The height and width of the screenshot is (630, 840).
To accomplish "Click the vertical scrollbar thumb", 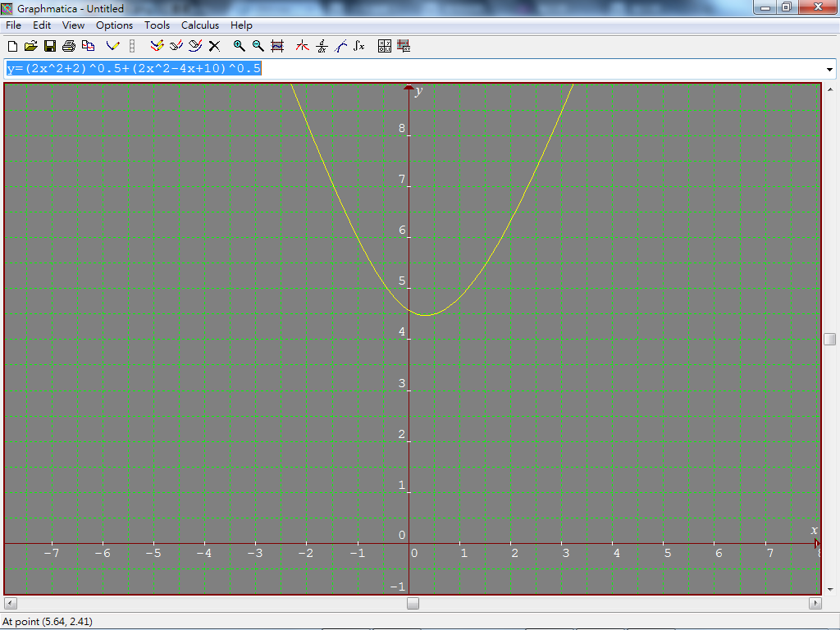I will tap(830, 339).
